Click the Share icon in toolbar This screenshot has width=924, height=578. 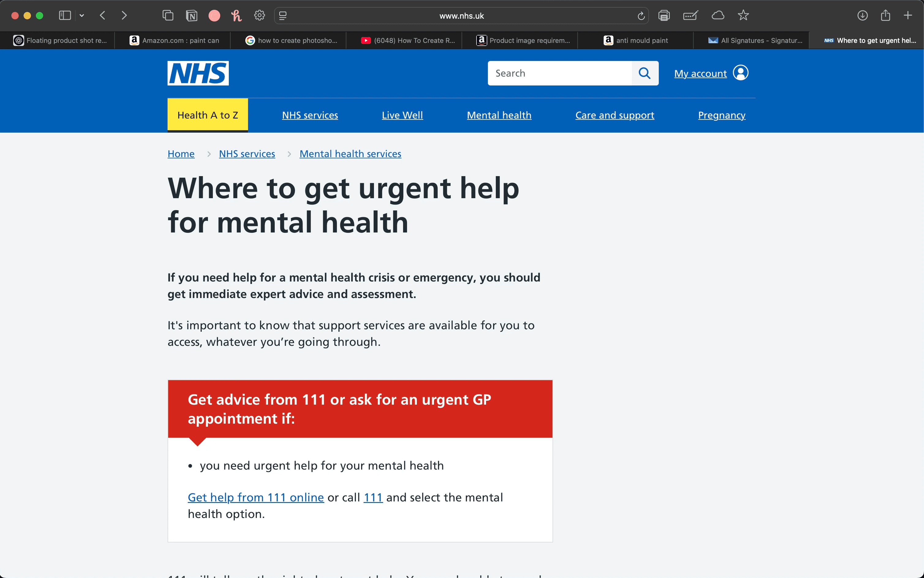[x=885, y=16]
